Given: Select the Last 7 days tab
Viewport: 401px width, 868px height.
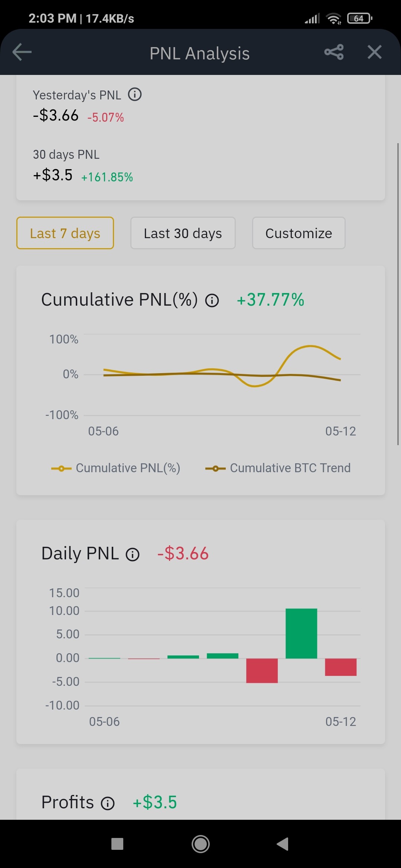Looking at the screenshot, I should (65, 233).
